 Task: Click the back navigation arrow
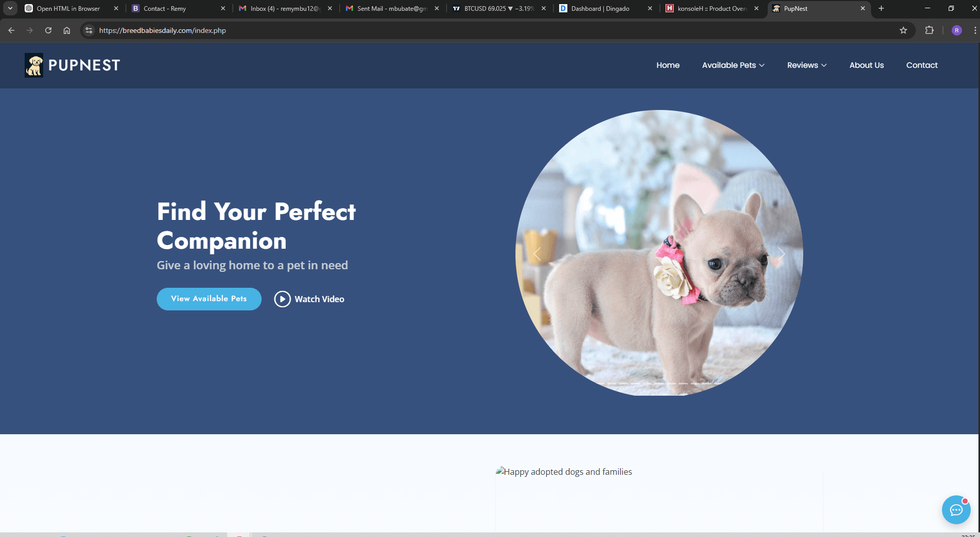click(11, 30)
